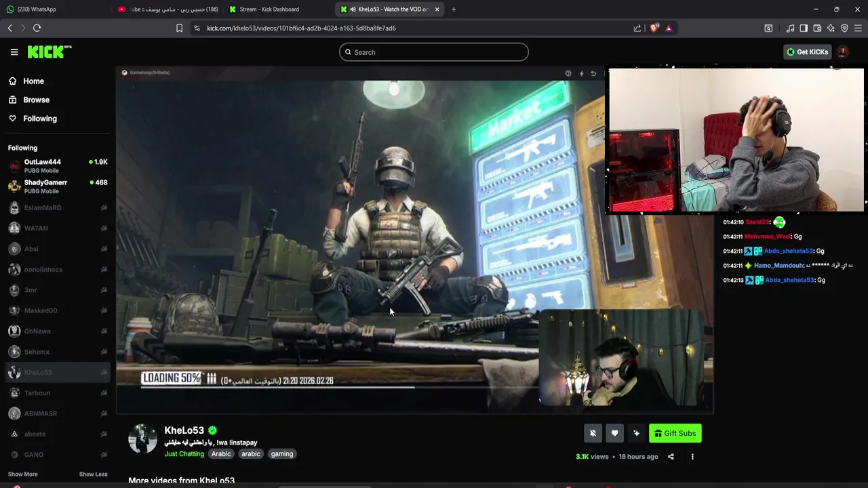The height and width of the screenshot is (488, 868).
Task: Open the video more options menu
Action: pos(692,457)
